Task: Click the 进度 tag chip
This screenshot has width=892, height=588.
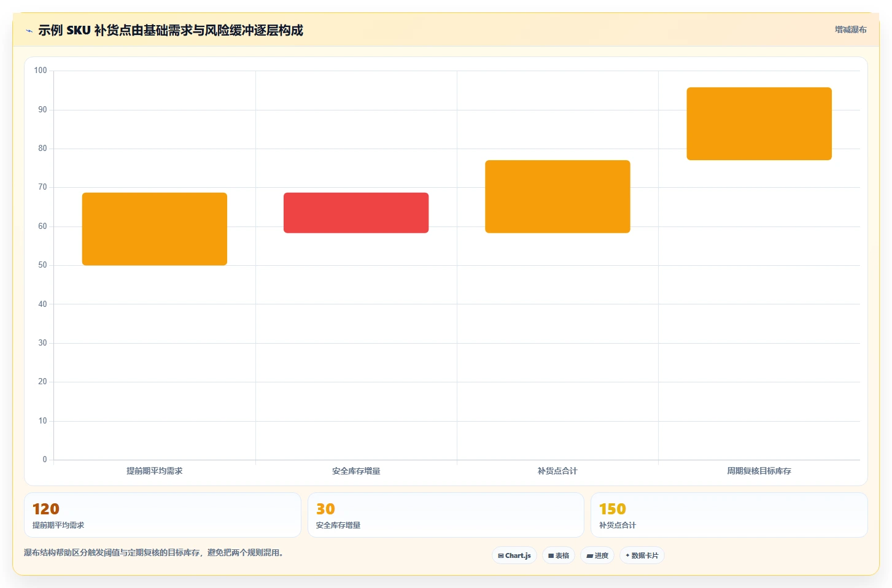Action: point(597,555)
